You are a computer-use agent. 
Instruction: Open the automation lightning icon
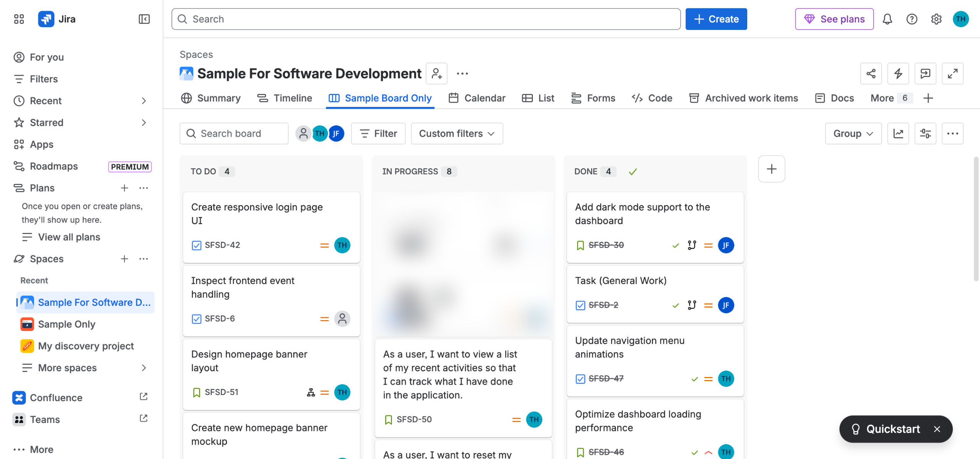click(x=898, y=74)
